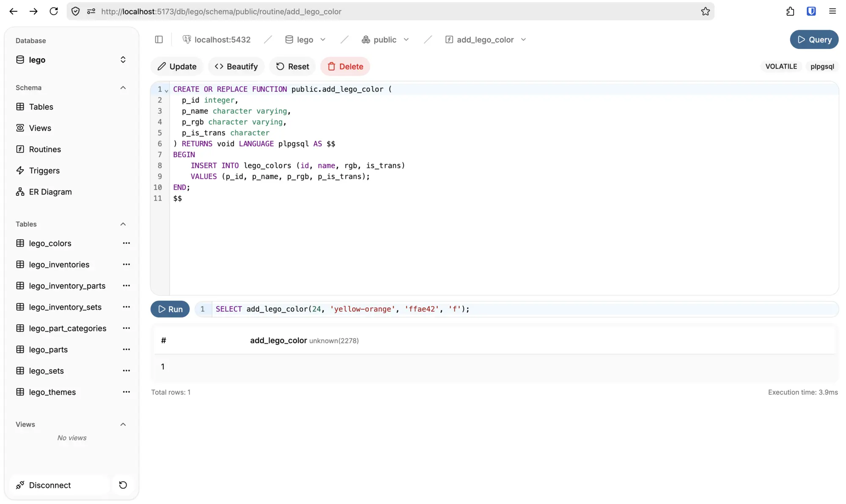The width and height of the screenshot is (846, 504).
Task: Open the lego database selector
Action: 71,60
